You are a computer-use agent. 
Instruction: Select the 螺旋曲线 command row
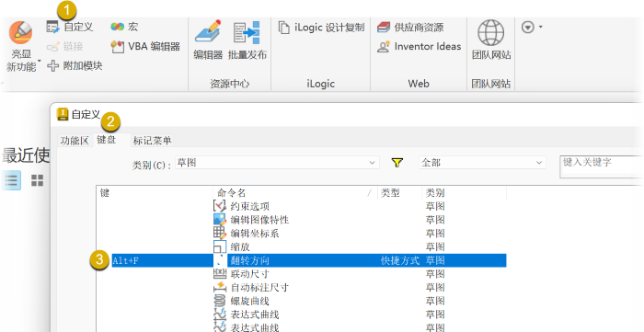coord(302,301)
